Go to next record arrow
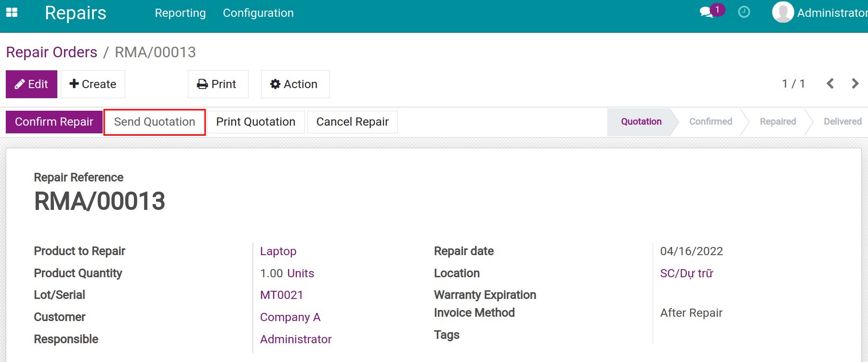The height and width of the screenshot is (362, 868). (x=855, y=84)
